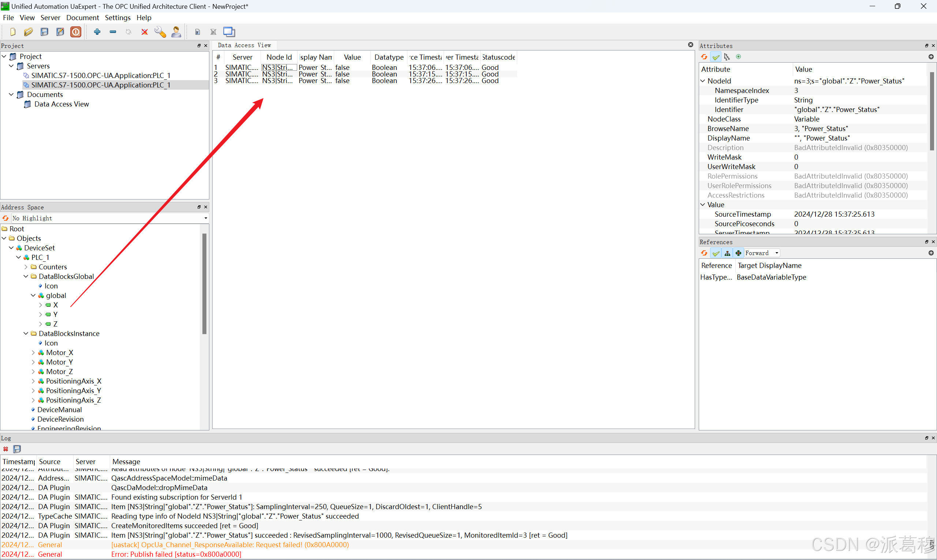Select Data Access View document in Project tree
The height and width of the screenshot is (560, 937).
[61, 104]
